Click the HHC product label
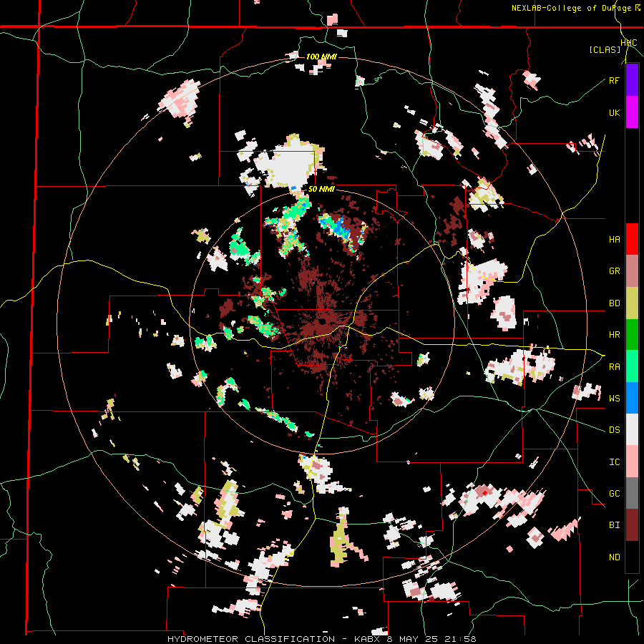Viewport: 644px width, 644px height. 629,43
